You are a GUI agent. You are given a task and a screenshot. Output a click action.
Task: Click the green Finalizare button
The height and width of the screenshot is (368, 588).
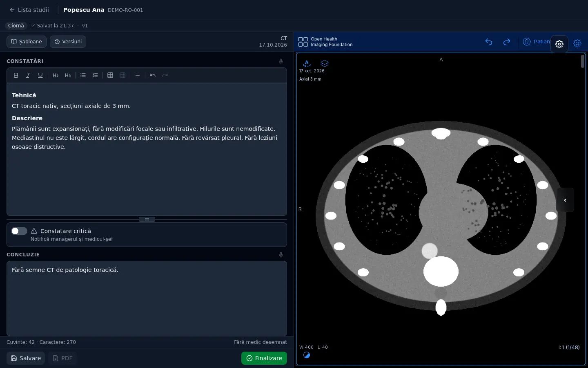click(x=264, y=358)
